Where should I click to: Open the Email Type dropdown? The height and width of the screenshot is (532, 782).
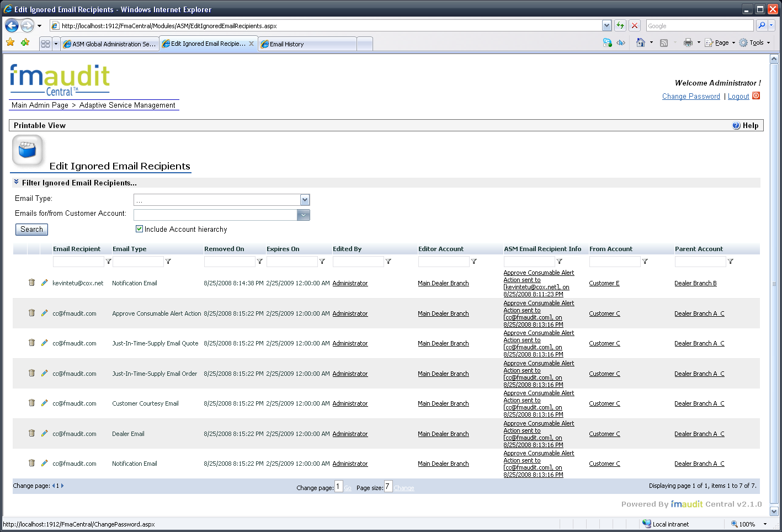pos(305,200)
